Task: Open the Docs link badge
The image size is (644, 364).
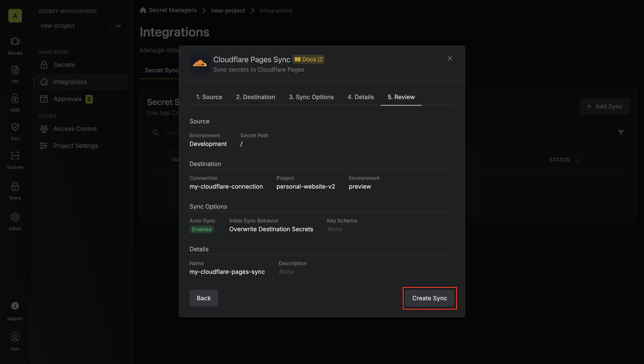Action: pyautogui.click(x=308, y=59)
